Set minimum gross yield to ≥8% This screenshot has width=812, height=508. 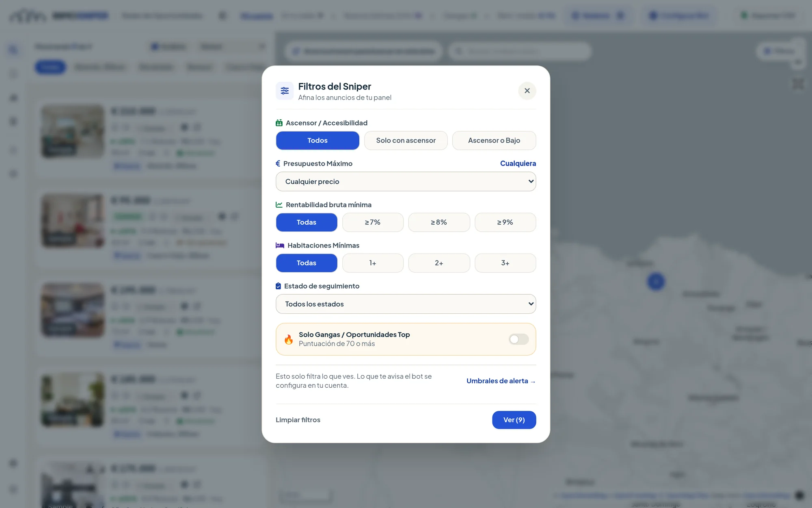point(439,222)
